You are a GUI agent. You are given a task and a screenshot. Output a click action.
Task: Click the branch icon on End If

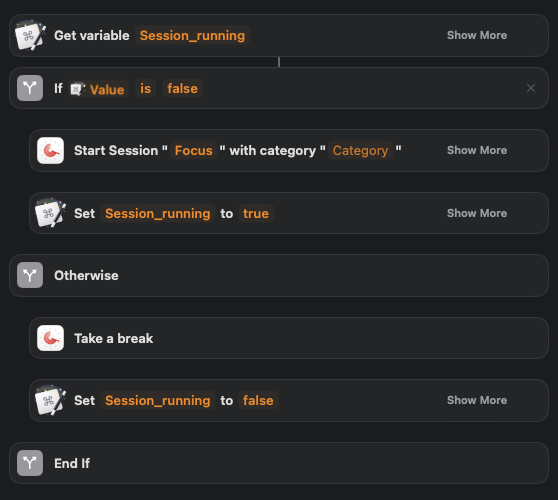[30, 463]
